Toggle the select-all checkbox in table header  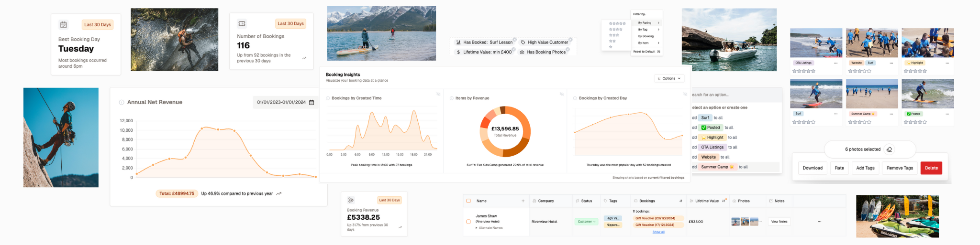[x=468, y=201]
